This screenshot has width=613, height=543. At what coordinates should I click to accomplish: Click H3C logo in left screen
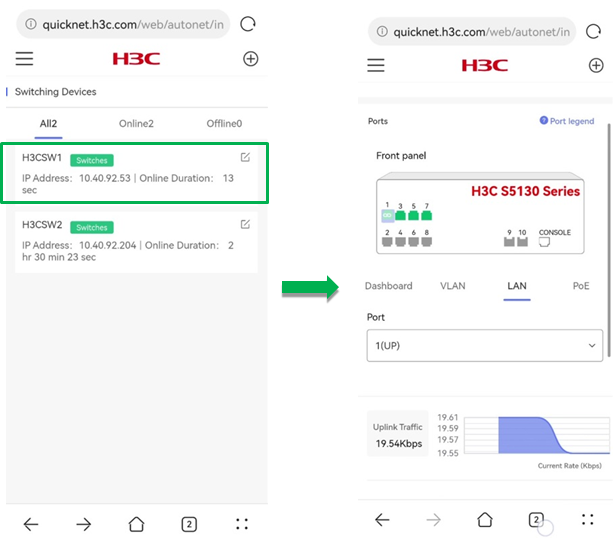pyautogui.click(x=136, y=59)
